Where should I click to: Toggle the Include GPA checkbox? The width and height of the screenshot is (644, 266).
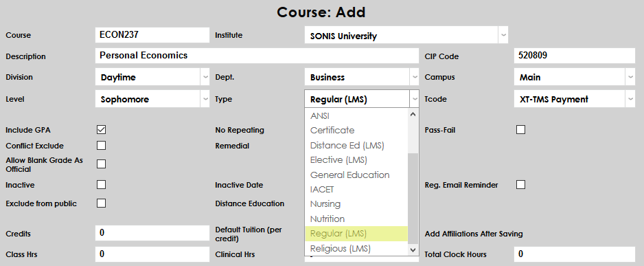tap(101, 129)
